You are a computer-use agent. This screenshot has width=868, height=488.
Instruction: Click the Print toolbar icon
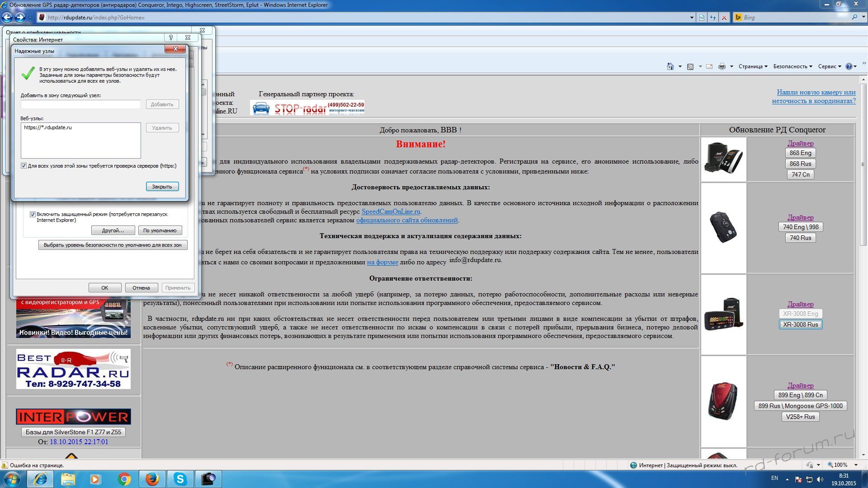pyautogui.click(x=722, y=66)
